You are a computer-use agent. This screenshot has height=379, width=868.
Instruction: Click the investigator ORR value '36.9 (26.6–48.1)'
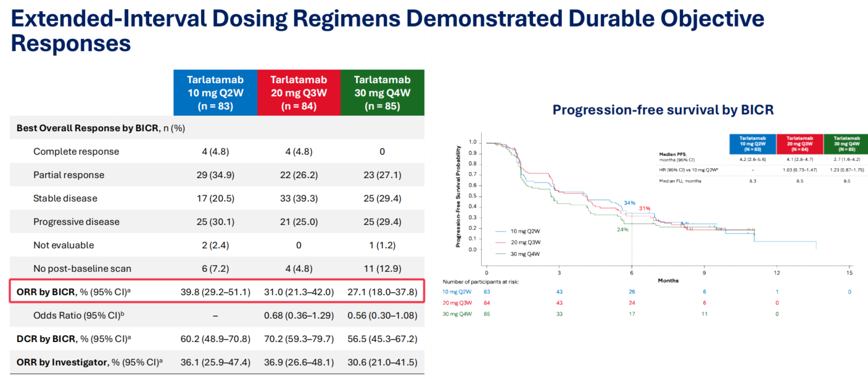pyautogui.click(x=299, y=362)
